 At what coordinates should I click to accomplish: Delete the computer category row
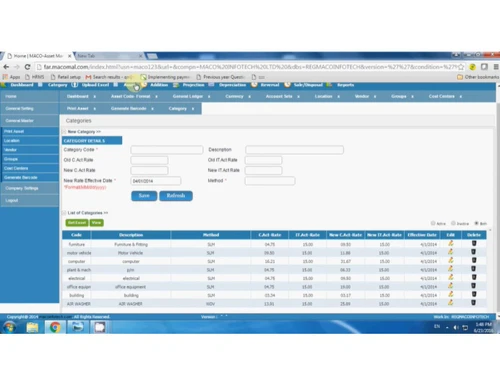[x=474, y=260]
